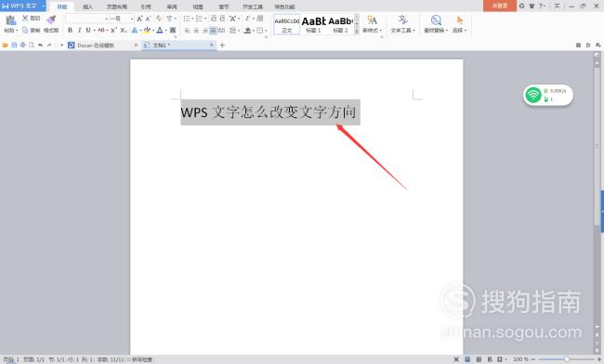
Task: Align text left
Action: [x=187, y=30]
